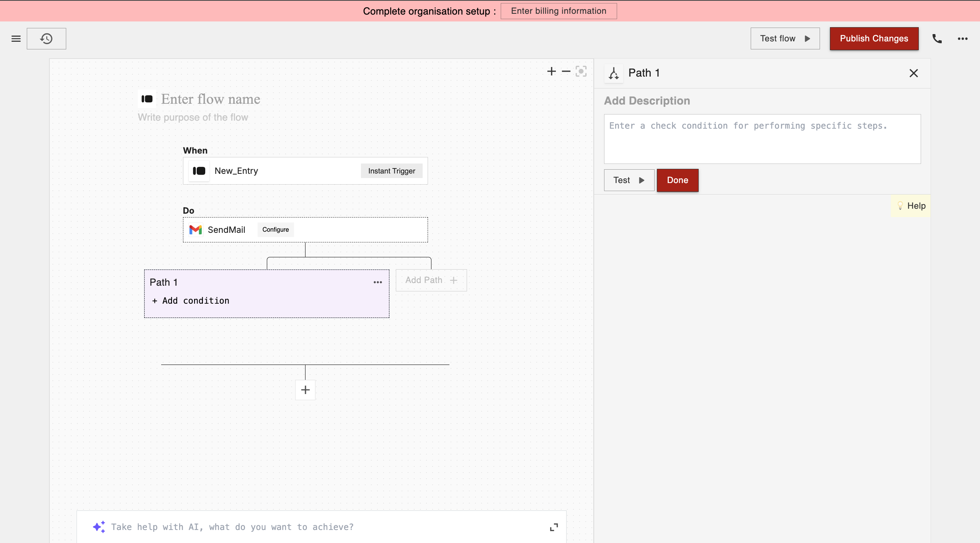
Task: Click the Done button
Action: tap(678, 180)
